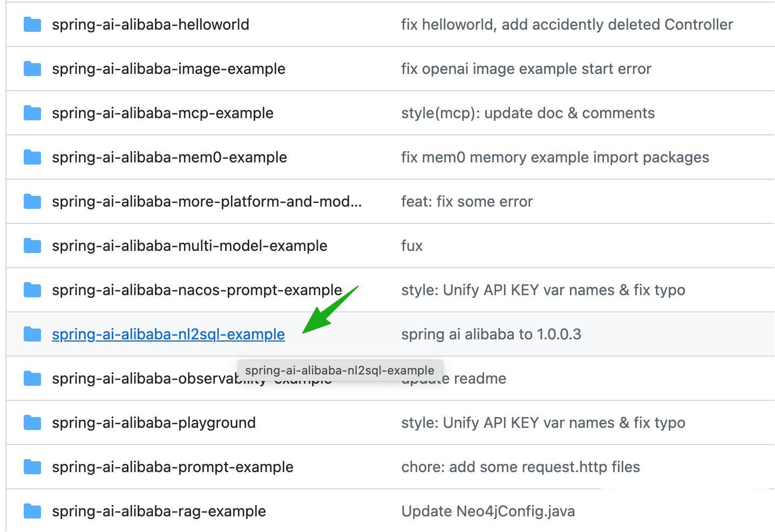The width and height of the screenshot is (775, 532).
Task: Open the truncated more-platform-and-mod… folder
Action: click(x=206, y=201)
